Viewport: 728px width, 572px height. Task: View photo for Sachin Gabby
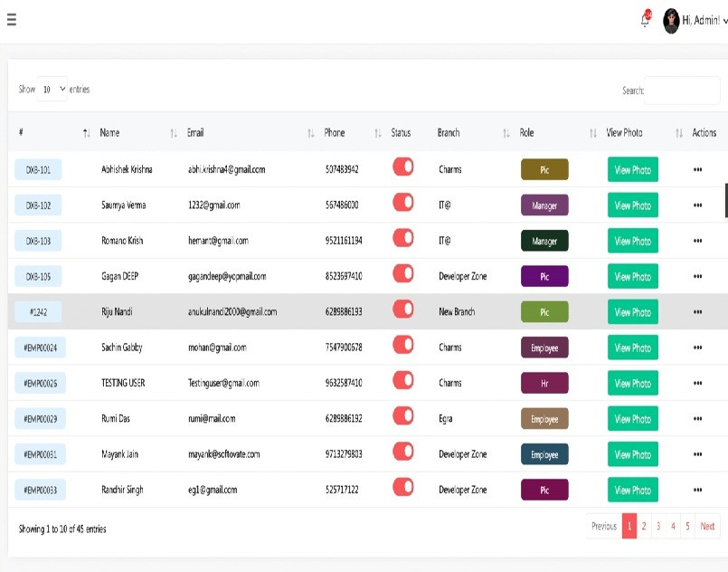(x=632, y=348)
